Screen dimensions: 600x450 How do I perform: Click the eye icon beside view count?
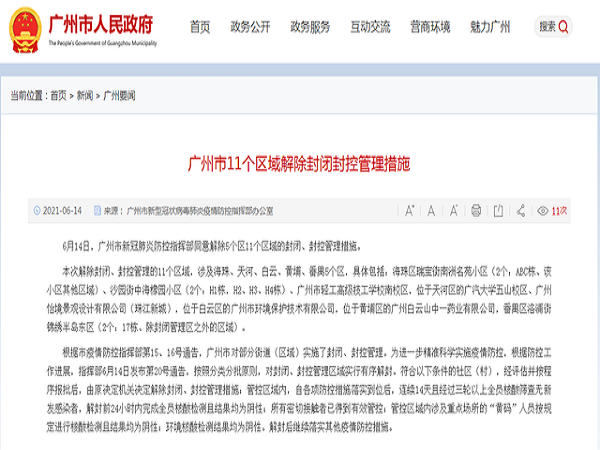point(543,211)
